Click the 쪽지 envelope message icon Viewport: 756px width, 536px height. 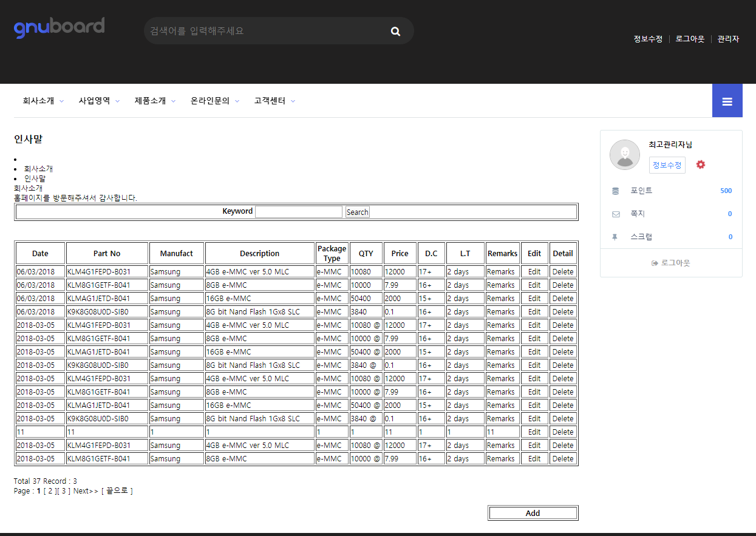pos(616,214)
